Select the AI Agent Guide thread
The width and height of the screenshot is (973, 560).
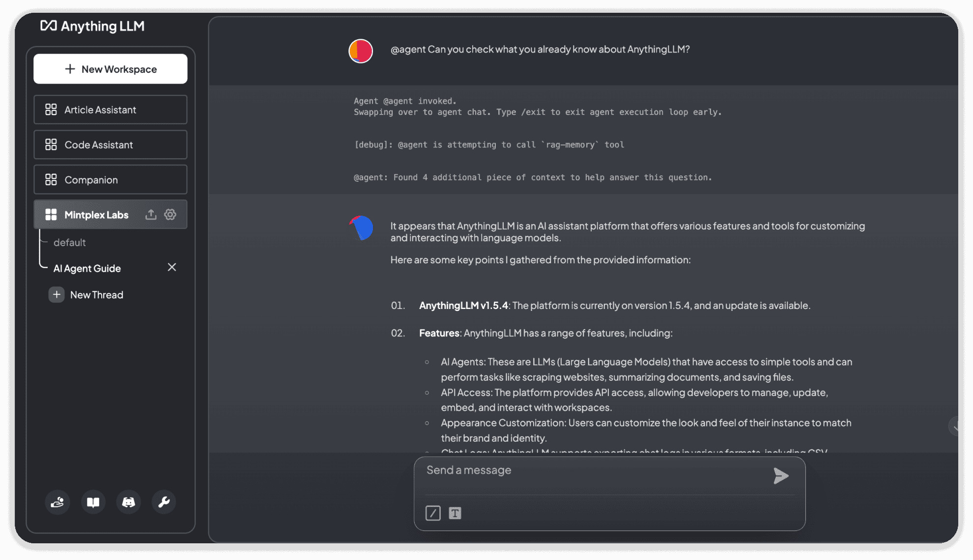click(87, 268)
